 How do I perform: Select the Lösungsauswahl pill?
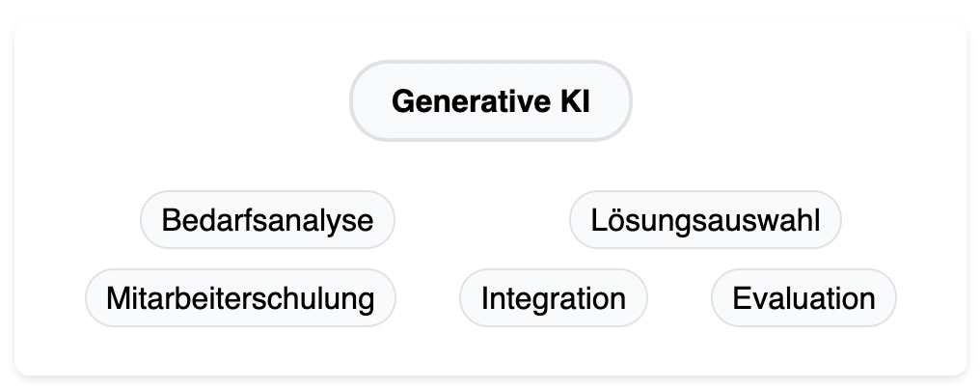coord(705,220)
